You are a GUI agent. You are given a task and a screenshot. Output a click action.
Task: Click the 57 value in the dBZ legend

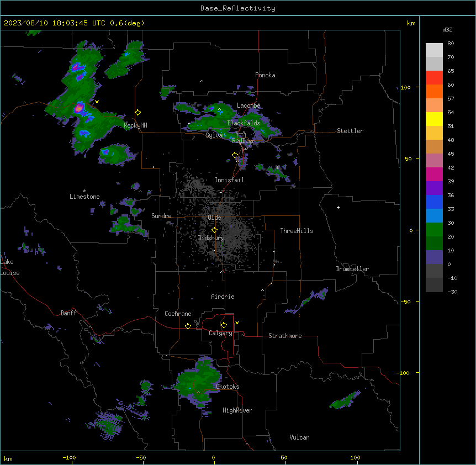451,98
